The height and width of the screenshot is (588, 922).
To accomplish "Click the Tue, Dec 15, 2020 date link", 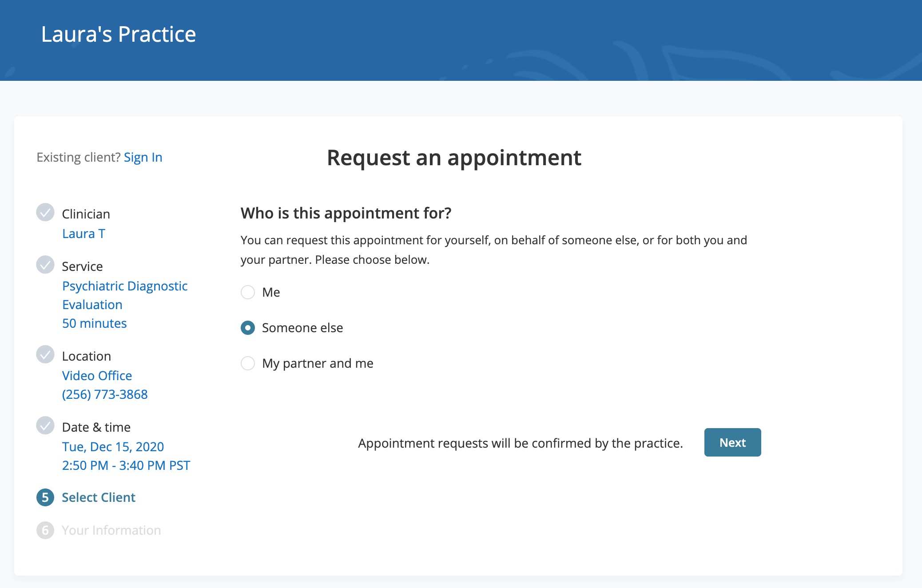I will click(113, 447).
